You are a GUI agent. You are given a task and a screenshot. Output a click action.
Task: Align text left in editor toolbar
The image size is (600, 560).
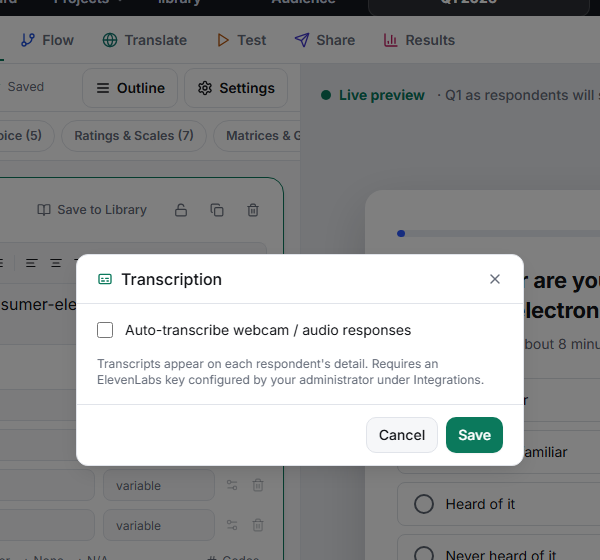tap(31, 263)
